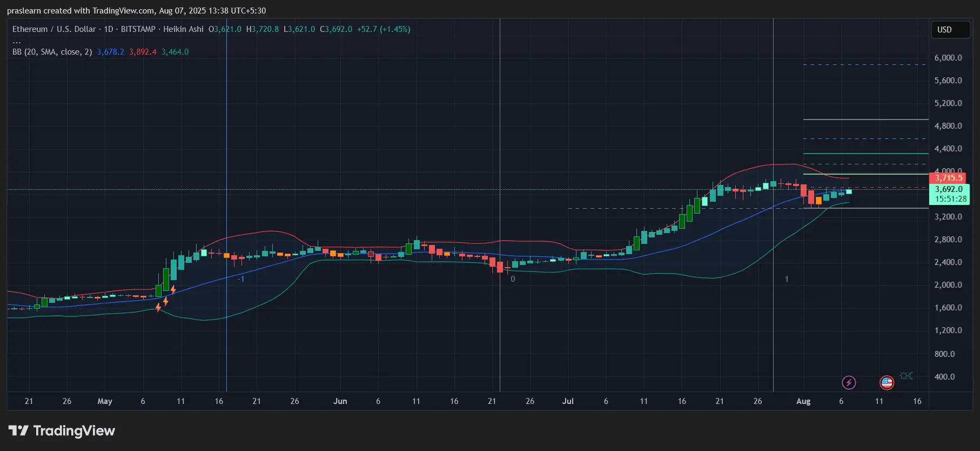The image size is (980, 451).
Task: Click the Heikin Ashi chart type label
Action: point(183,29)
